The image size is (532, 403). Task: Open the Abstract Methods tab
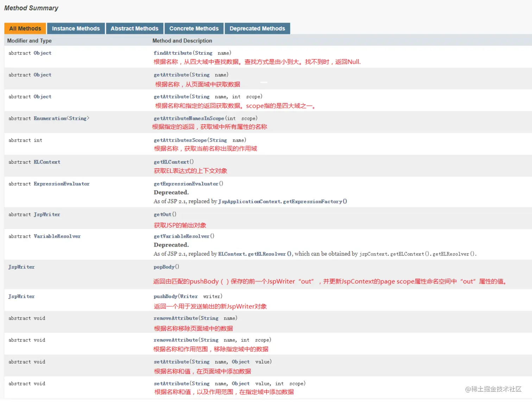pyautogui.click(x=134, y=28)
